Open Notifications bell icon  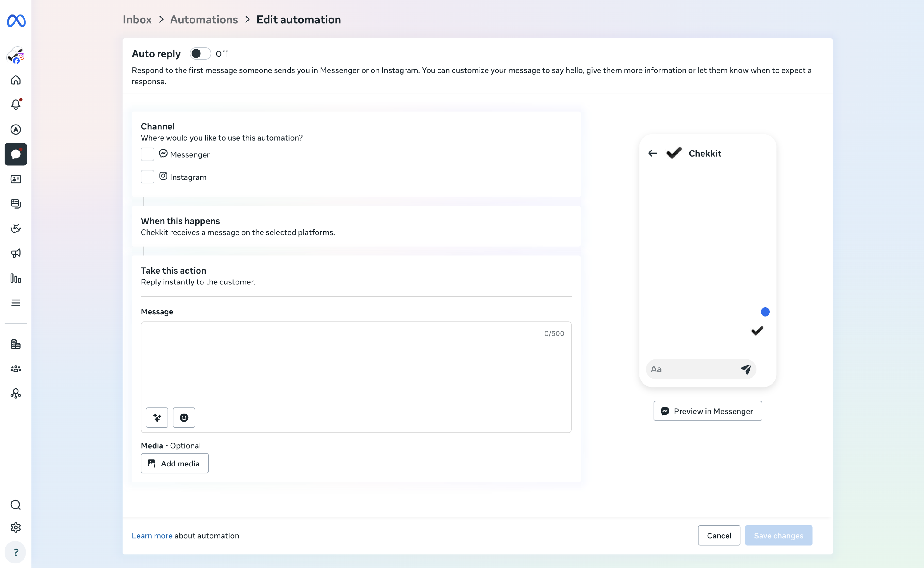[x=15, y=104]
